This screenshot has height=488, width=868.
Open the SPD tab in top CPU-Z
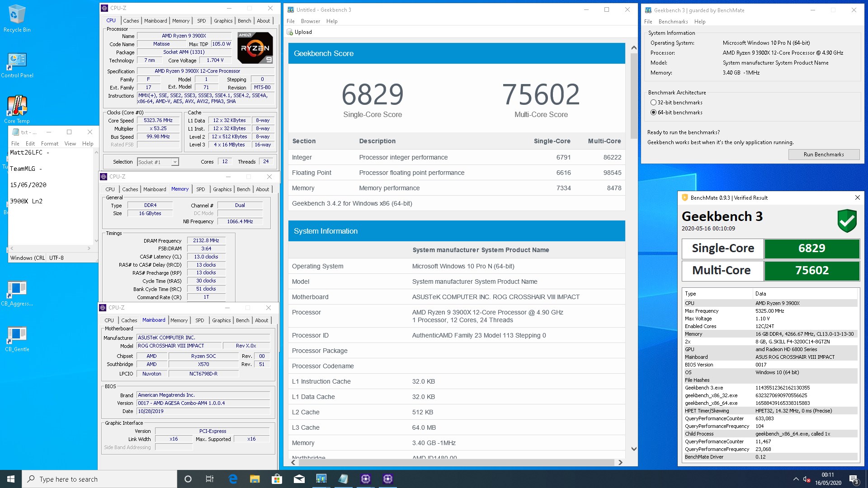202,21
